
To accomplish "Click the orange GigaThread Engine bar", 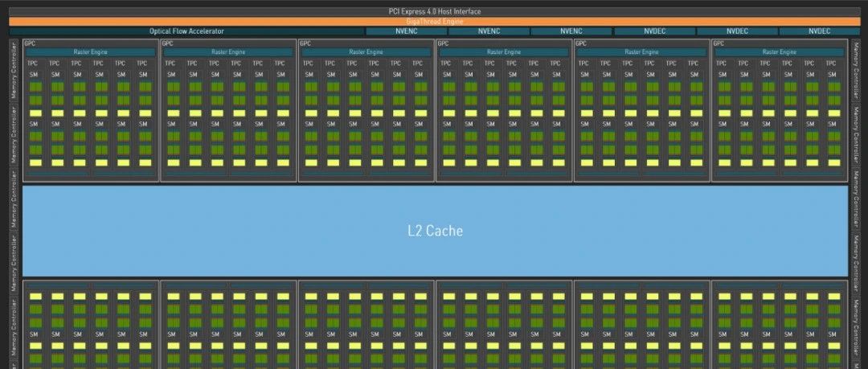I will [x=434, y=21].
